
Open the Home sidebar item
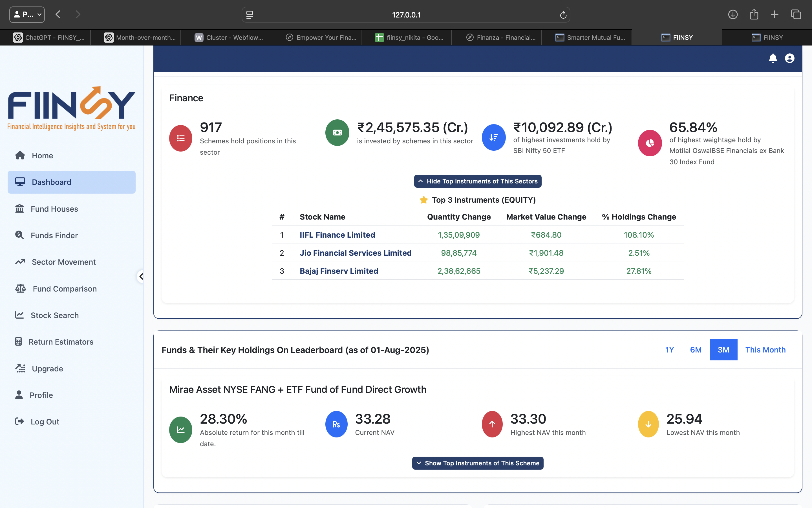[71, 156]
